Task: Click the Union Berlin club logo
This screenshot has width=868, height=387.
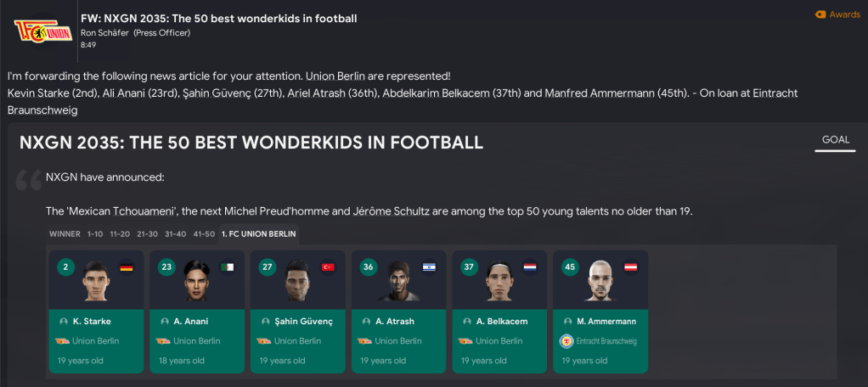Action: [36, 31]
